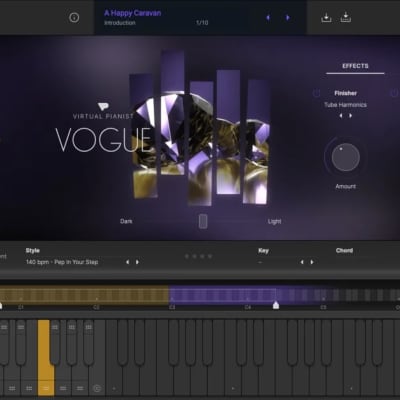Click the black phrase key just left of the gold key
Screen dimensions: 400x400
coord(21,342)
